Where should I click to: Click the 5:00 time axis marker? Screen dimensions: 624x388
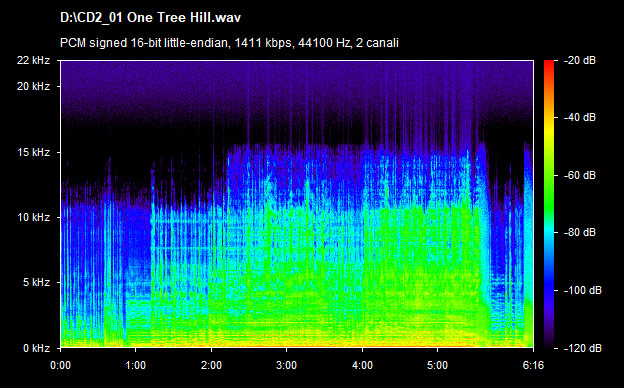tap(437, 365)
